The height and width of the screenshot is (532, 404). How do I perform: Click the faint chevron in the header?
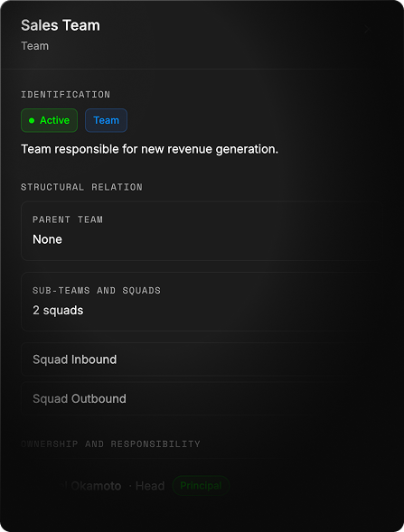(x=367, y=29)
